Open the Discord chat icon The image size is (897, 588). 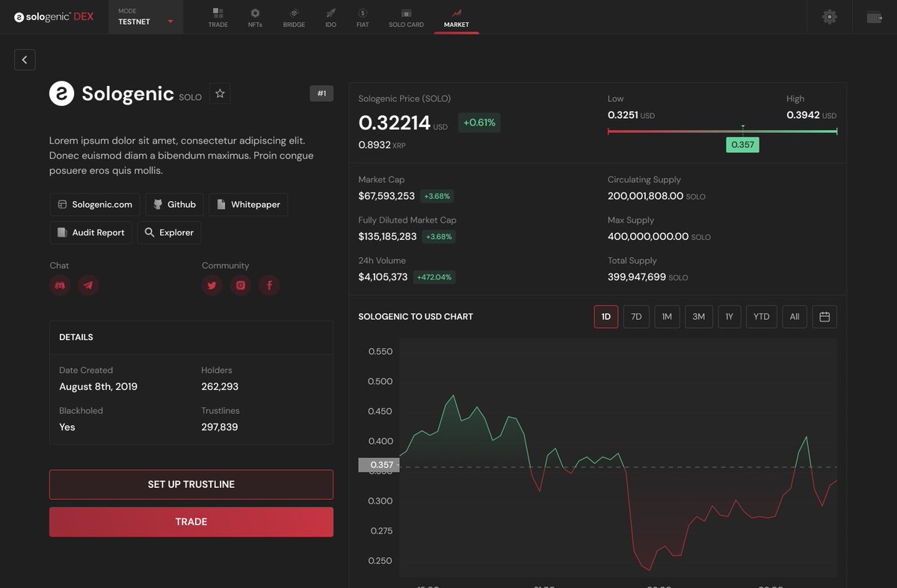61,285
